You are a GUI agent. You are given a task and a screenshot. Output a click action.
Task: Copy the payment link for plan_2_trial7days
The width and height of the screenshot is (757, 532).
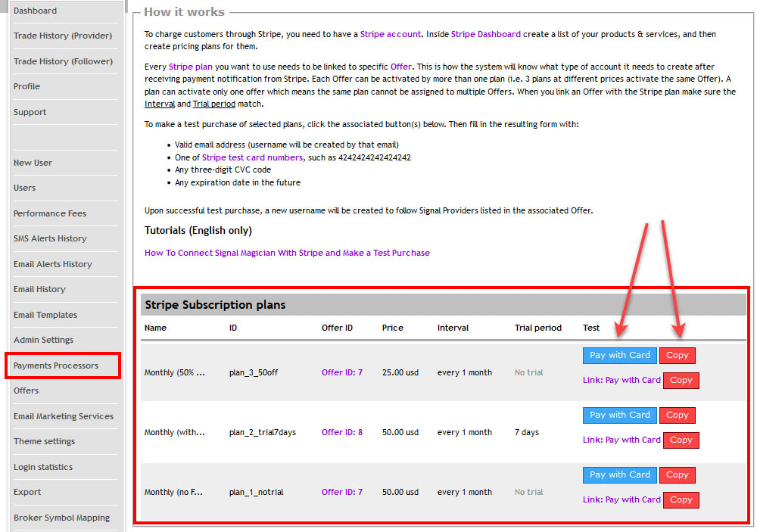click(680, 440)
